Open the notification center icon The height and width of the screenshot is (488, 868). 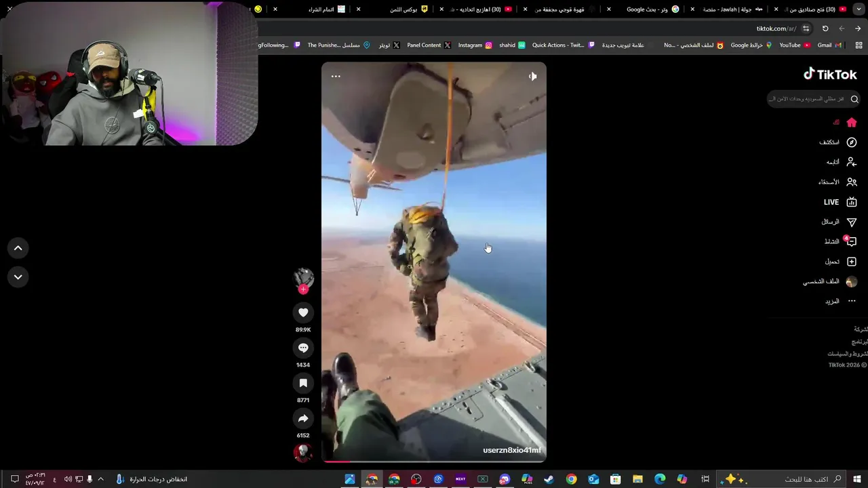pos(14,479)
